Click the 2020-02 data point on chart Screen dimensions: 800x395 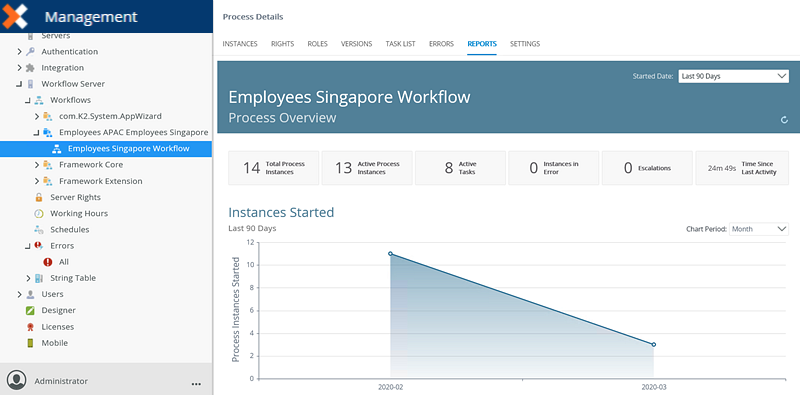tap(390, 254)
